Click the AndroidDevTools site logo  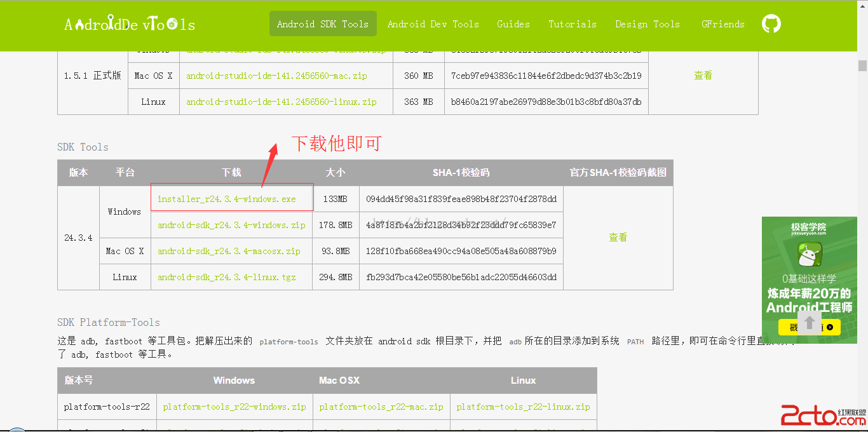pos(130,24)
